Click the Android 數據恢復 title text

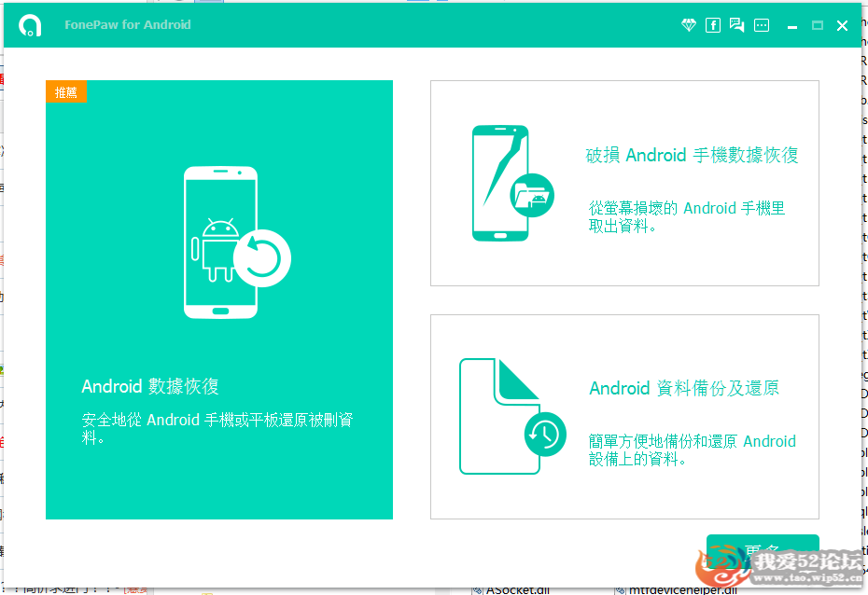click(150, 386)
